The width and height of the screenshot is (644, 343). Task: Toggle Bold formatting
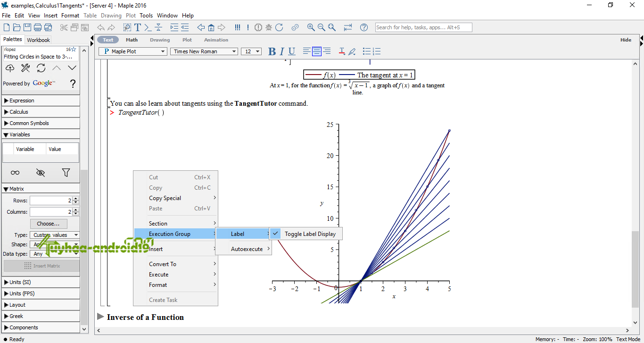click(272, 51)
